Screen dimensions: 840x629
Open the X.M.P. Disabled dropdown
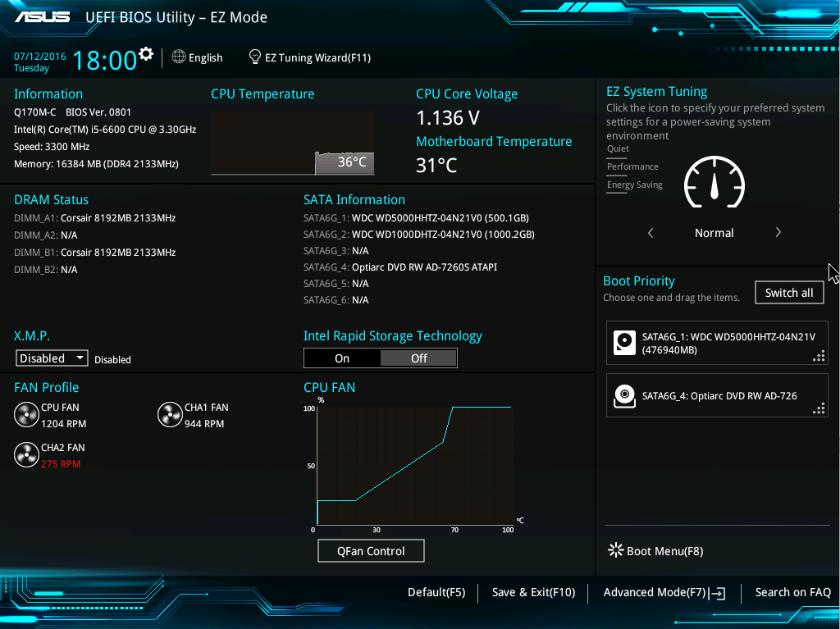click(x=52, y=358)
